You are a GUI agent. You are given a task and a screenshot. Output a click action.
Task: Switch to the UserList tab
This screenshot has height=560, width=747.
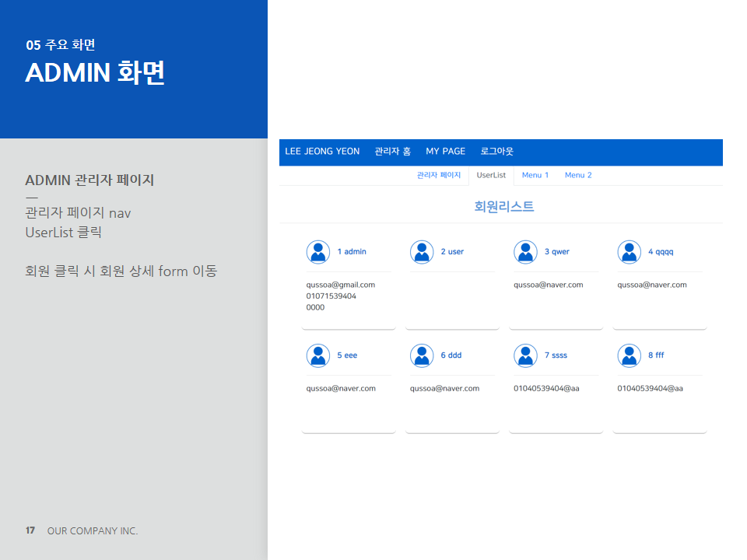(x=491, y=175)
